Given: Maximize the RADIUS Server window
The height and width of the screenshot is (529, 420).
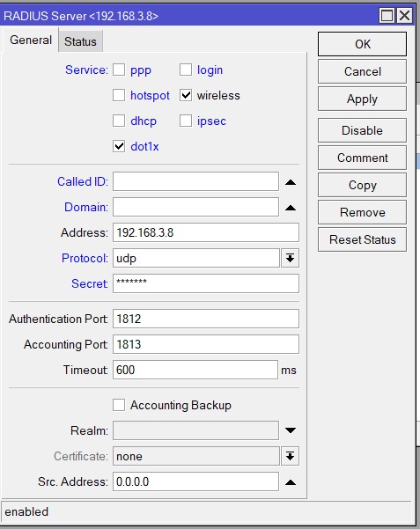Looking at the screenshot, I should pos(387,16).
